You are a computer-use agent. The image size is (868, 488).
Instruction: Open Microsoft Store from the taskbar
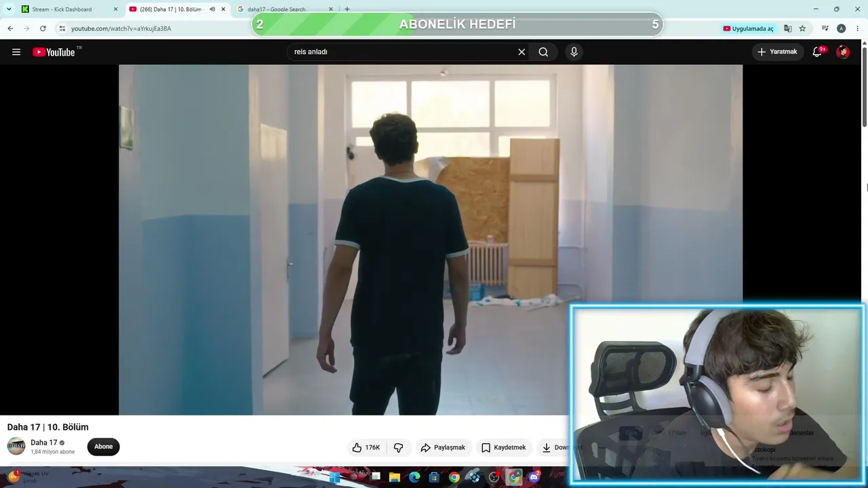434,477
